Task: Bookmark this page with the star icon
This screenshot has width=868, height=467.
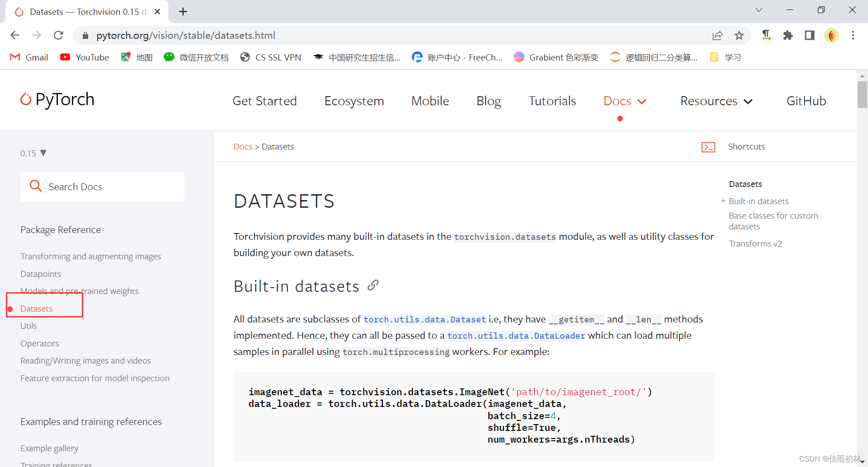Action: pyautogui.click(x=739, y=35)
